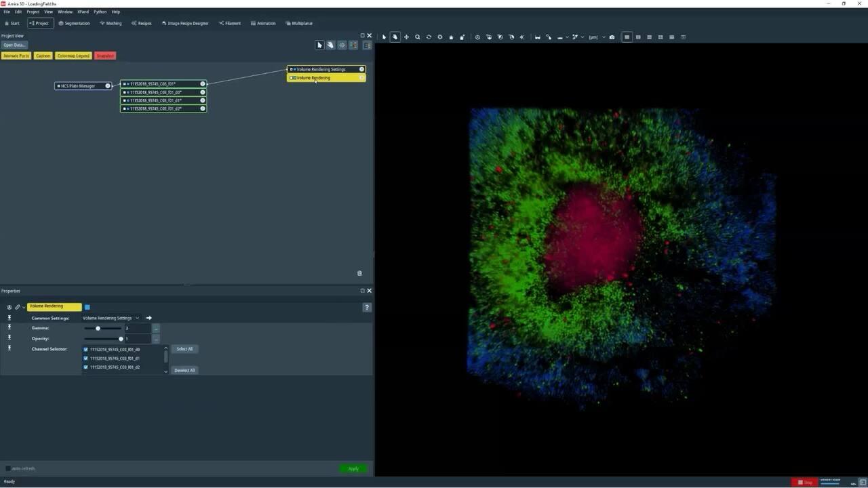
Task: Select the single viewer layout icon
Action: point(627,37)
